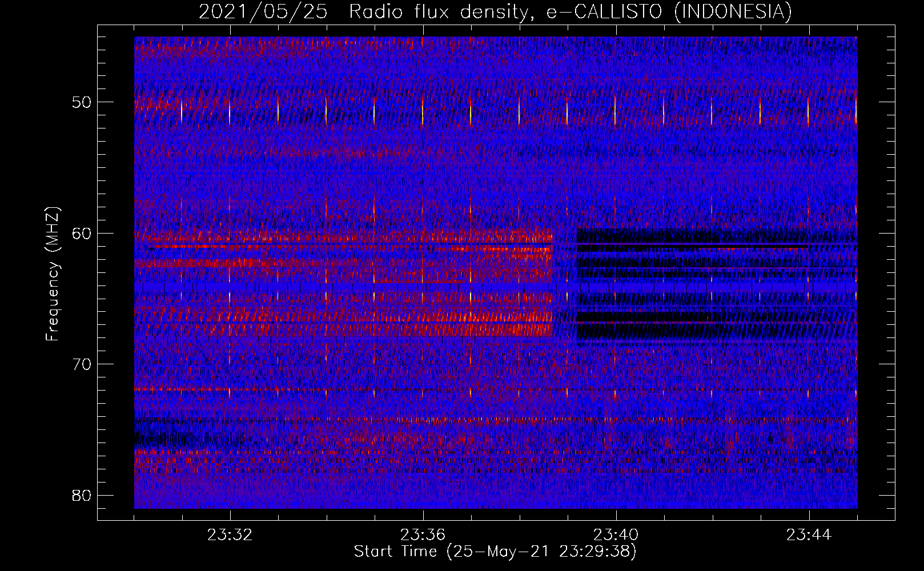Click the 60 frequency tick label
Viewport: 924px width, 571px height.
pyautogui.click(x=82, y=233)
